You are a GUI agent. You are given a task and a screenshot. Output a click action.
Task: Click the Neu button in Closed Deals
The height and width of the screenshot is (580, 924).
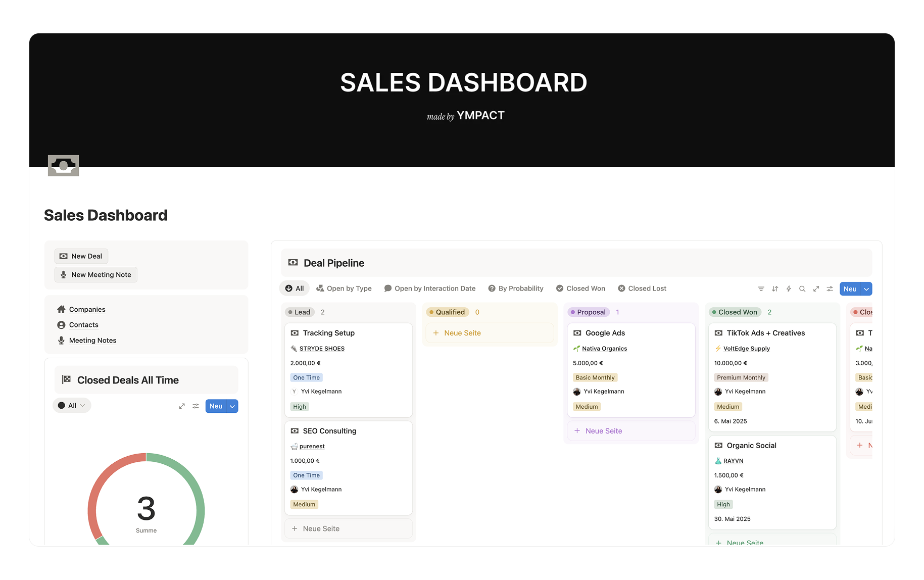(216, 406)
